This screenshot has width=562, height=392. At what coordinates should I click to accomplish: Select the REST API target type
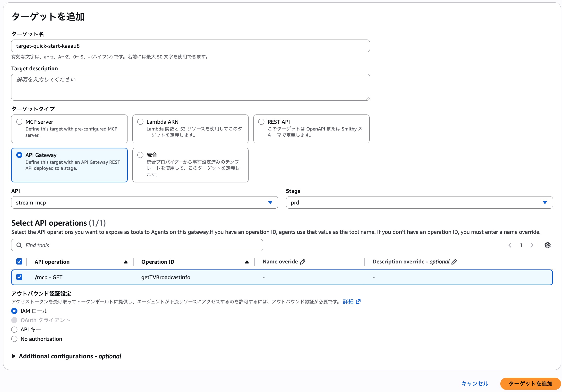pyautogui.click(x=261, y=122)
